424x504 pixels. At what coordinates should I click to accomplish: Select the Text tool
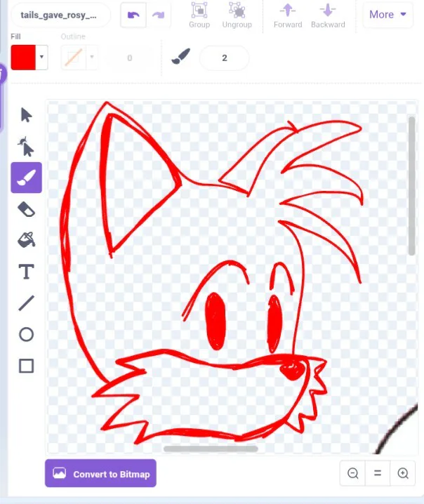[27, 272]
